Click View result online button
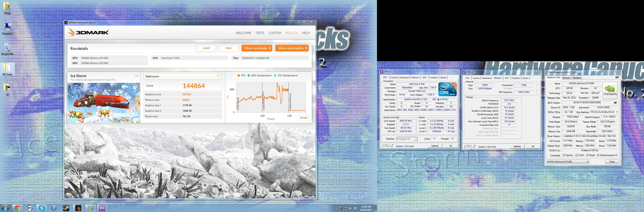 point(292,48)
